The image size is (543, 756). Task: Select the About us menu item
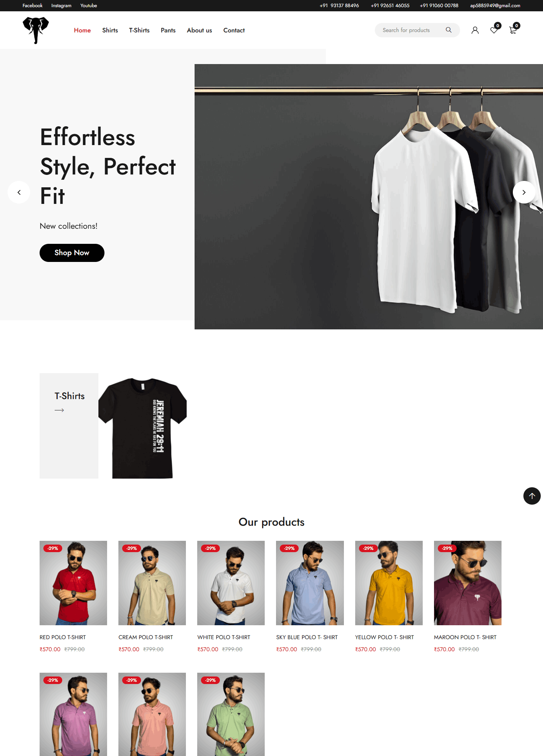coord(199,30)
